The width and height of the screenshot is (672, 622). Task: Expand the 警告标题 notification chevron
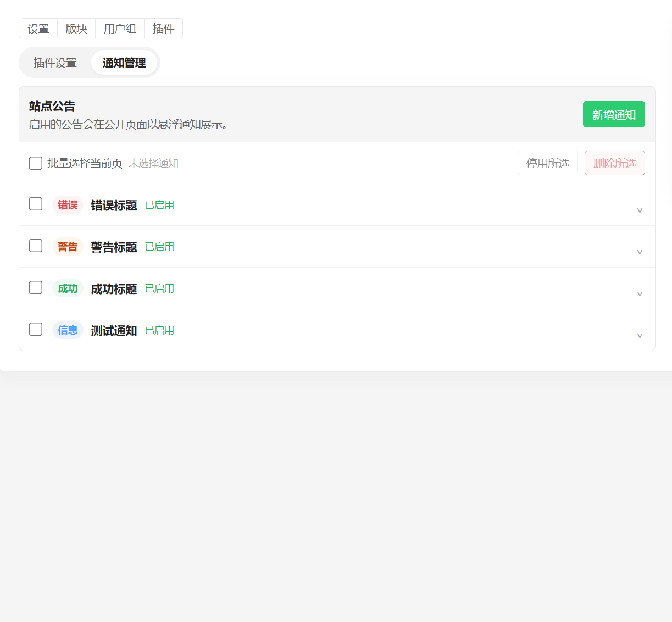pyautogui.click(x=640, y=252)
